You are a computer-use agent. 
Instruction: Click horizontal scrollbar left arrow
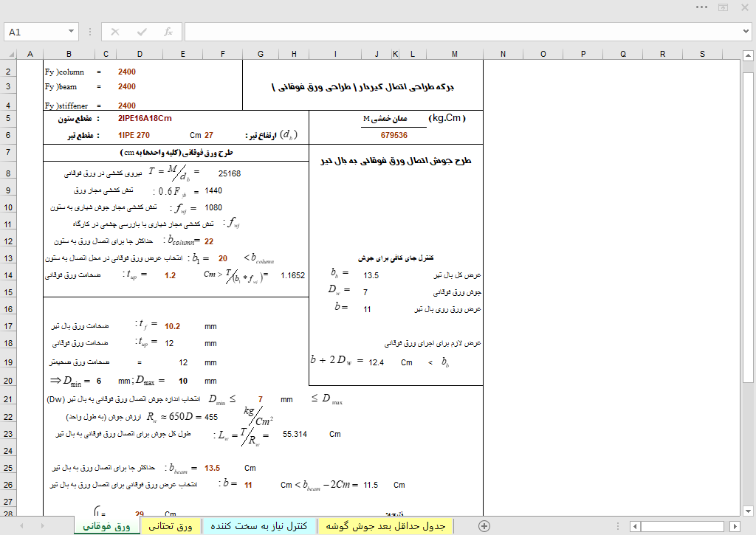635,526
